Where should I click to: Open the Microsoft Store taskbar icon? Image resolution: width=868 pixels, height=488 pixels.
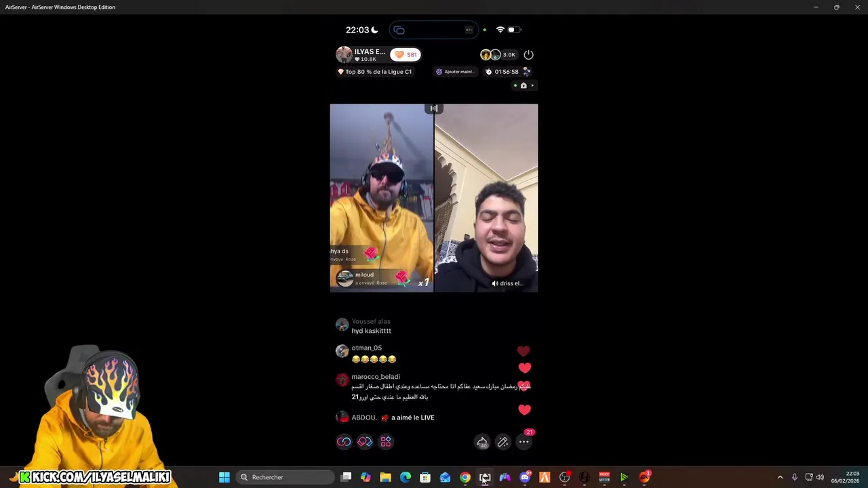(x=425, y=477)
